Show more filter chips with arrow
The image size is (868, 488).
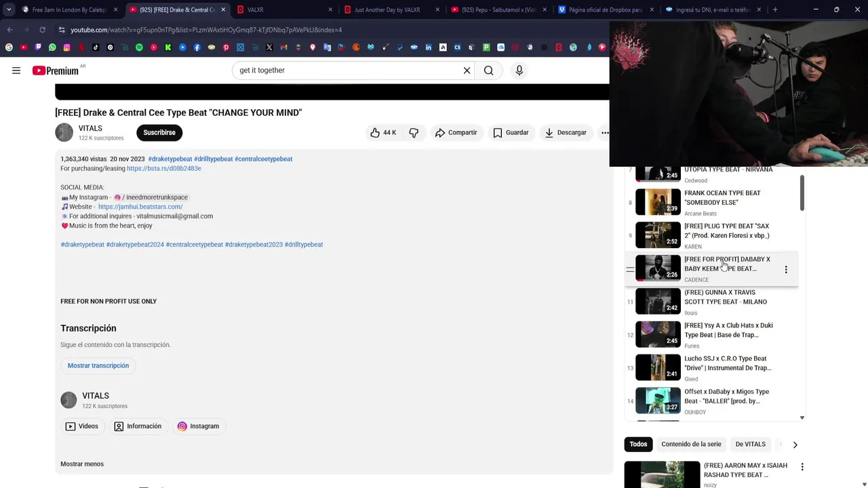point(795,445)
